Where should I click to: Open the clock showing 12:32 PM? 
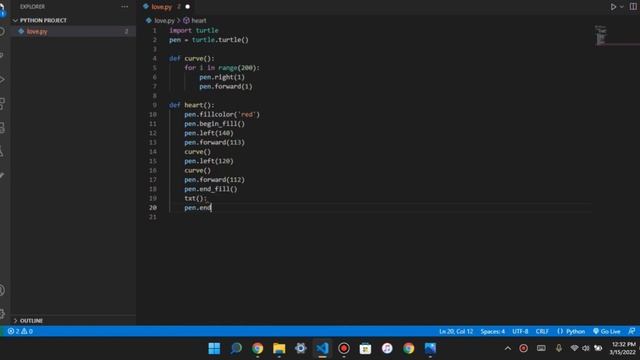pos(623,348)
